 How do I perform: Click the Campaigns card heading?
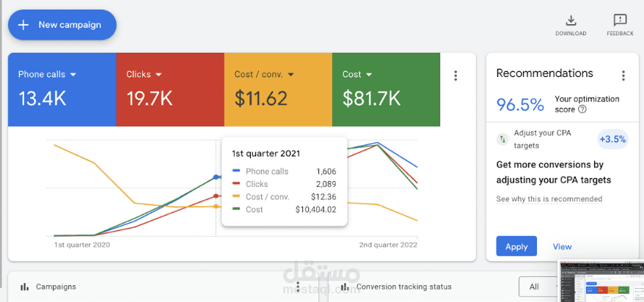(x=56, y=287)
